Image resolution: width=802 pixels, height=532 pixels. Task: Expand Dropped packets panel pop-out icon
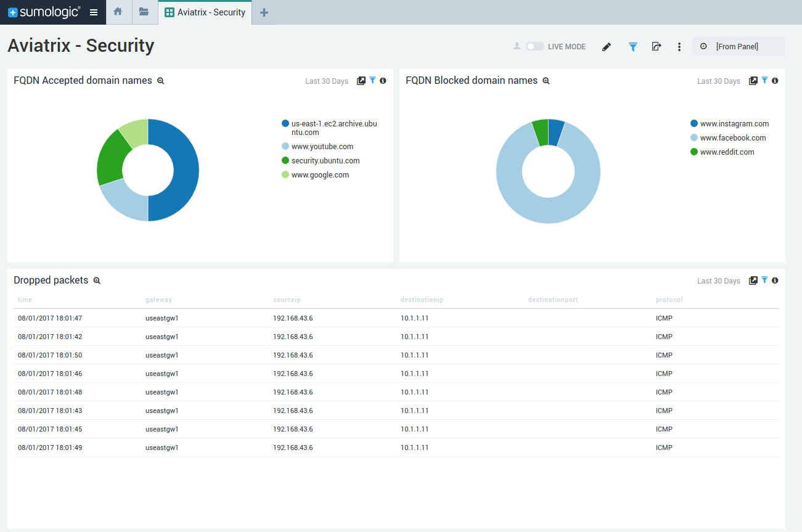point(753,280)
